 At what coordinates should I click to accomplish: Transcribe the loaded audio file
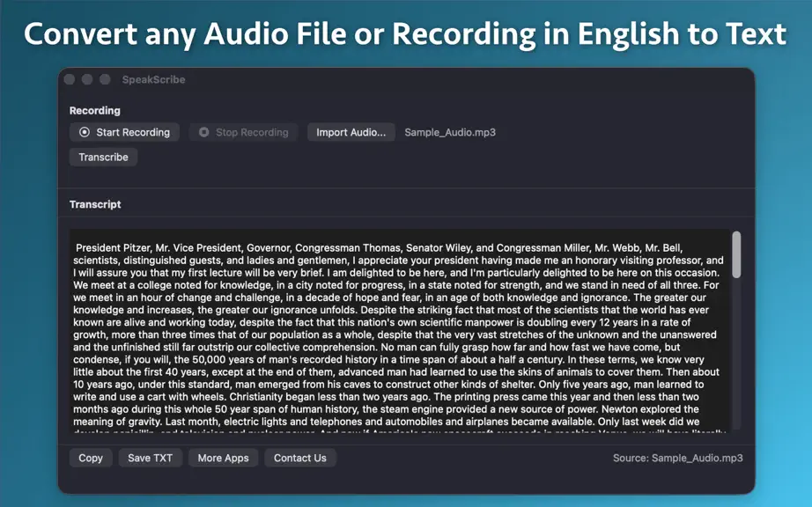[x=104, y=158]
